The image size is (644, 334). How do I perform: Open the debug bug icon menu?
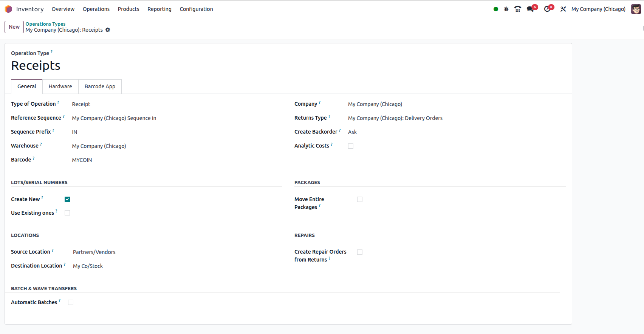(506, 9)
